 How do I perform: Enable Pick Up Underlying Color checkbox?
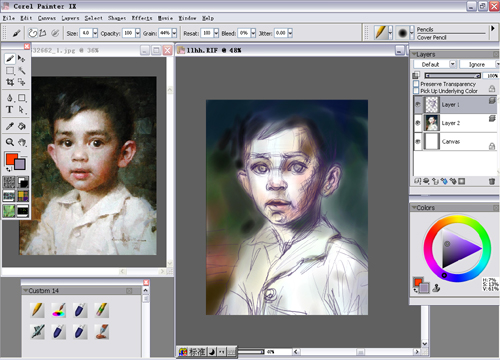click(x=416, y=91)
